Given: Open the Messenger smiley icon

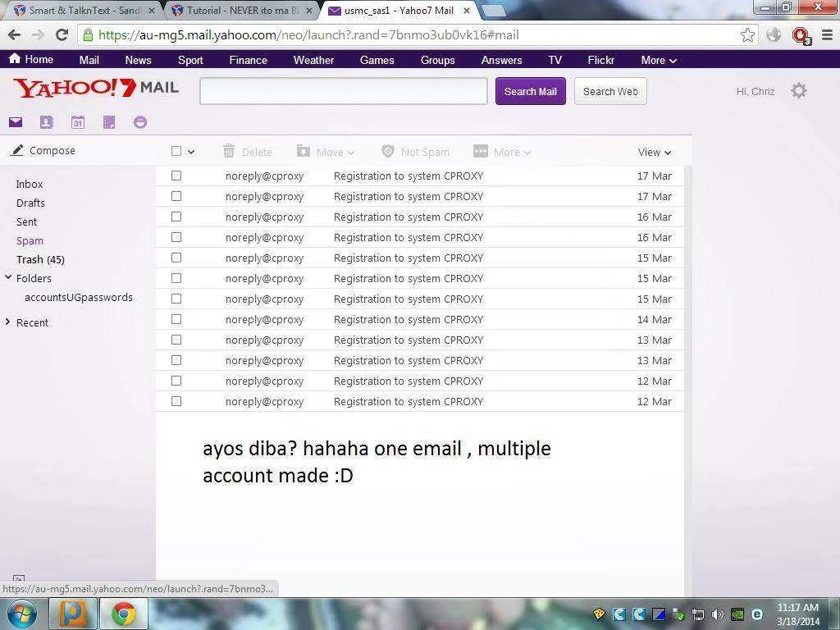Looking at the screenshot, I should [139, 122].
